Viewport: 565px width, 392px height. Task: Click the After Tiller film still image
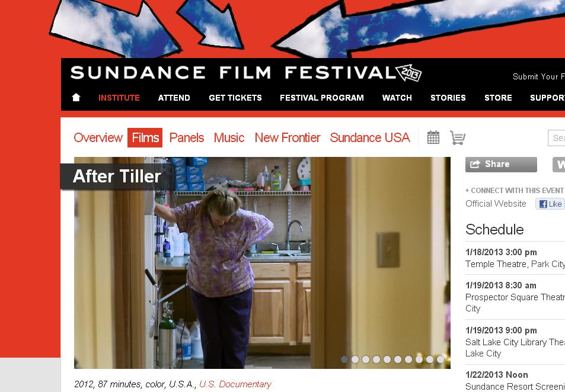tap(262, 263)
